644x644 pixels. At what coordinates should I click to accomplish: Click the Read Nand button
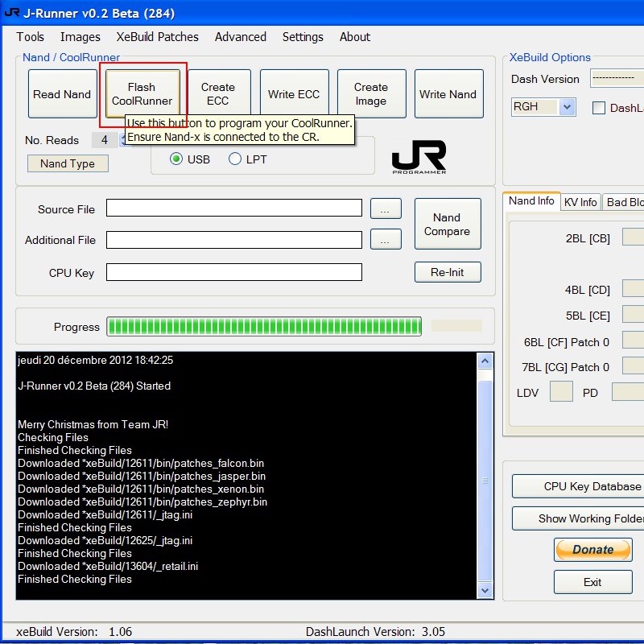click(x=63, y=94)
